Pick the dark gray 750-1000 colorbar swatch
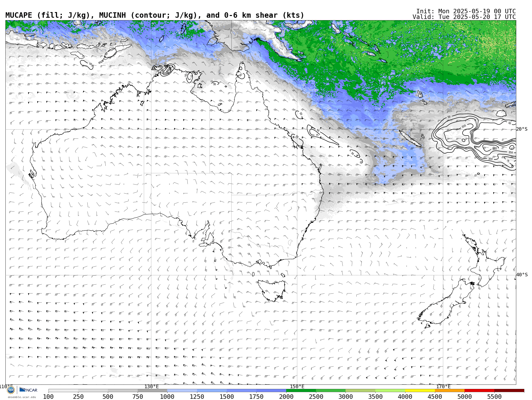This screenshot has height=400, width=532. [152, 391]
